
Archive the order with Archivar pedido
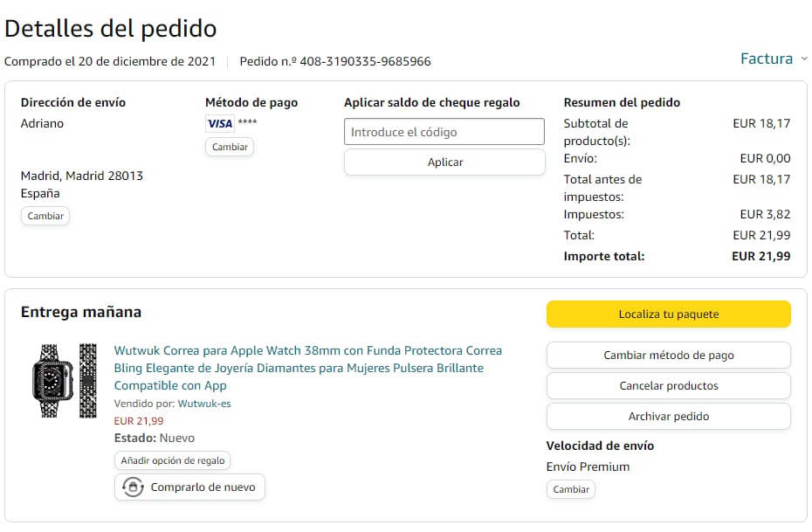(668, 417)
